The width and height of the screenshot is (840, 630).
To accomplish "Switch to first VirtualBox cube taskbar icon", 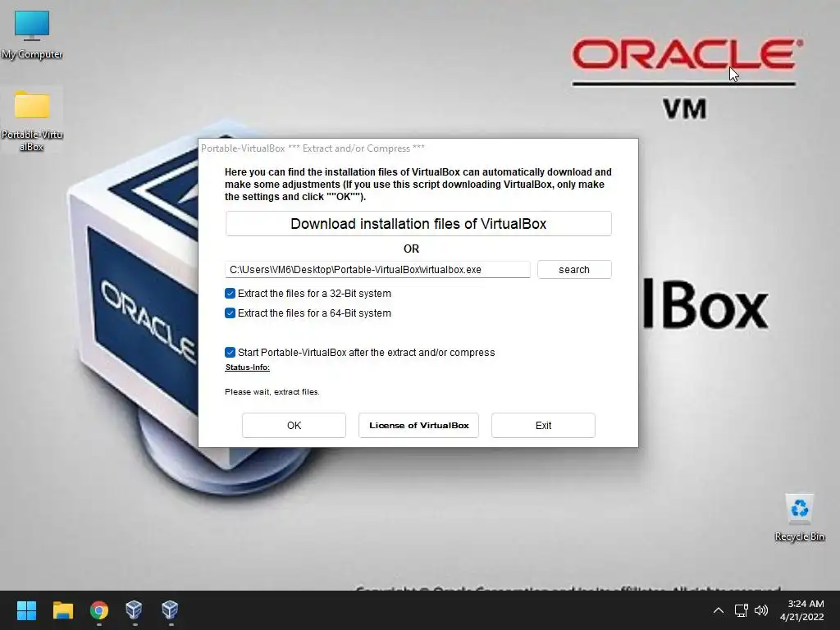I will tap(134, 610).
